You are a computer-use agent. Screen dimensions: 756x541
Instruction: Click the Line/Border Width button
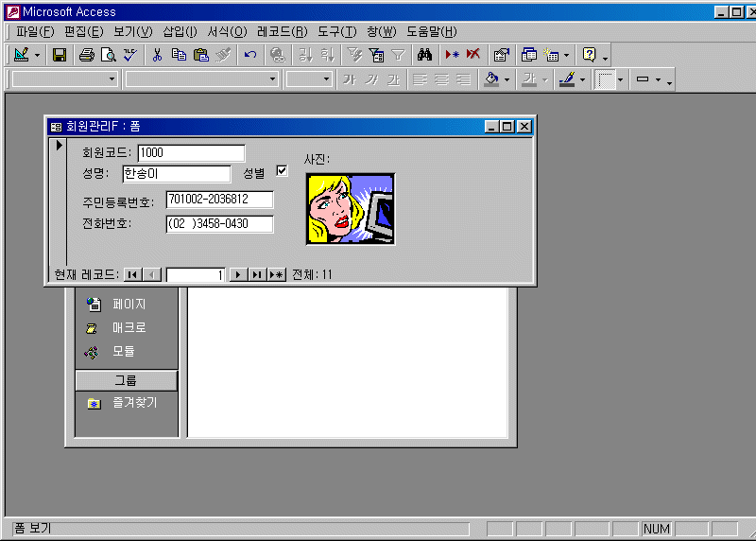(x=605, y=79)
